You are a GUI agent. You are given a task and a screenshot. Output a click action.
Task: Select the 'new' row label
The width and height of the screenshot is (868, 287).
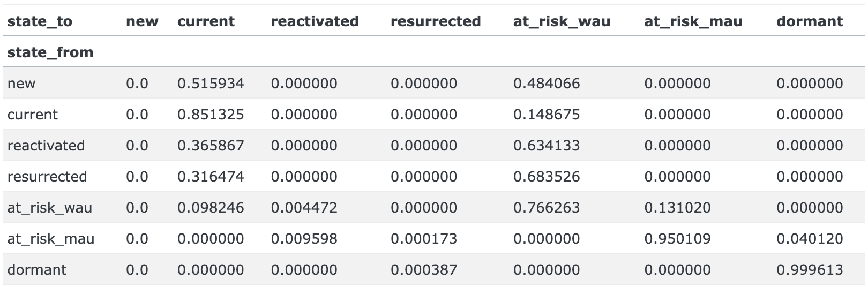pyautogui.click(x=21, y=84)
